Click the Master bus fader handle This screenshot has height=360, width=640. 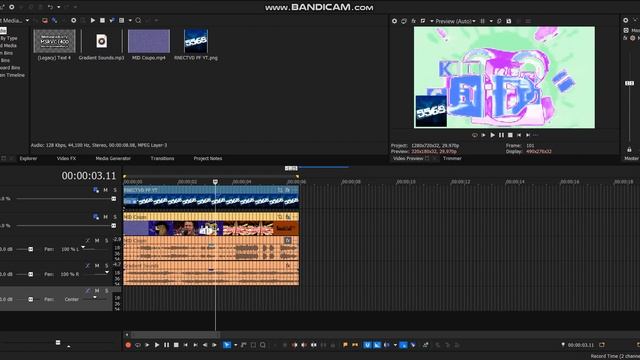click(629, 83)
